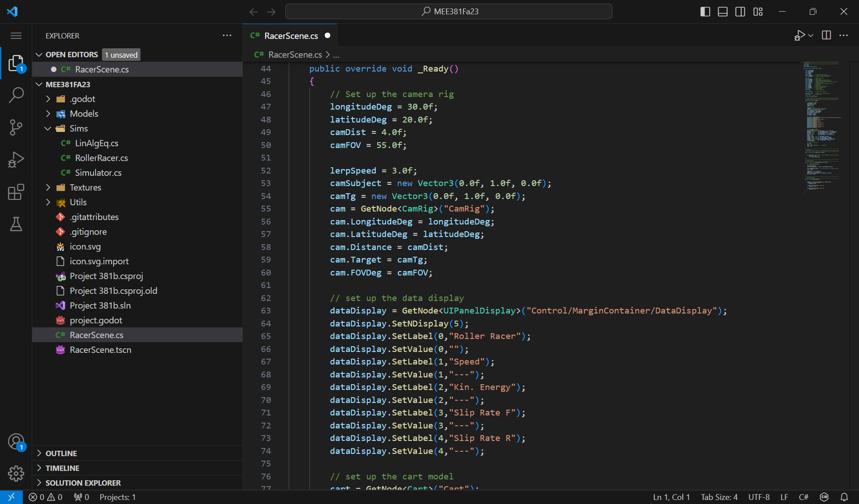The image size is (859, 504).
Task: Select the RacerScene.cs editor tab
Action: coord(290,35)
